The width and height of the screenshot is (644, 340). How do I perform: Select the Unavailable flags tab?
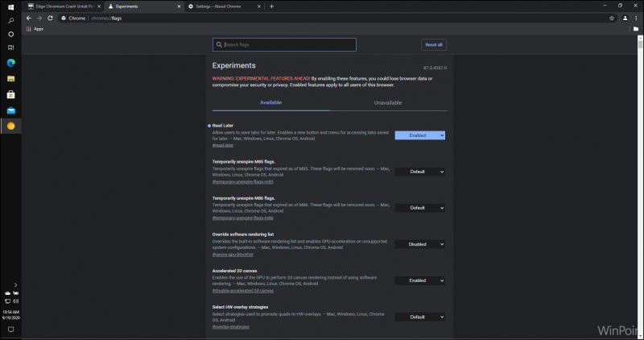(388, 102)
